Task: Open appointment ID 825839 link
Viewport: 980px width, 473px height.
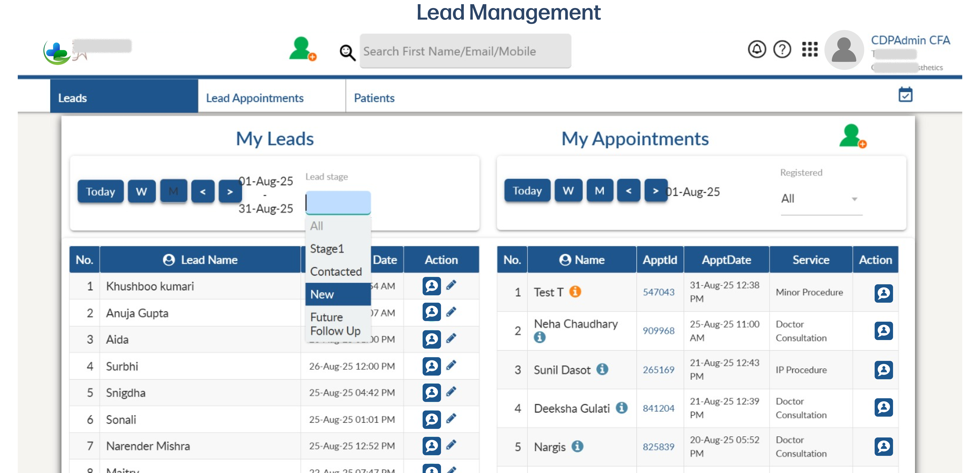Action: 659,447
